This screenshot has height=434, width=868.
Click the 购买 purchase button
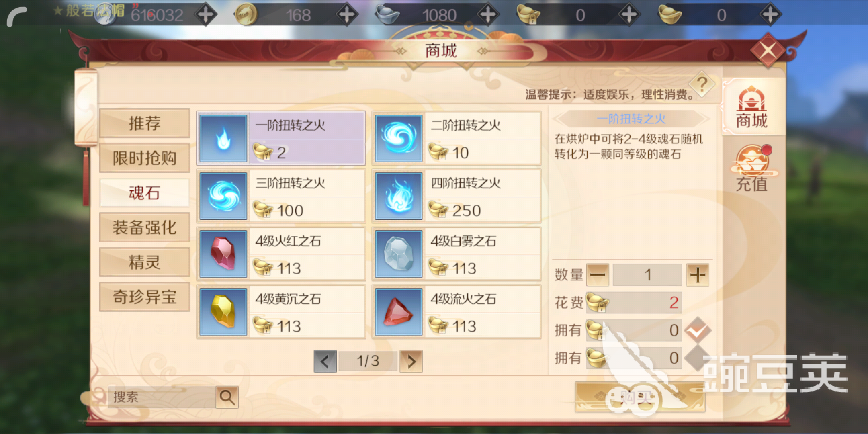click(640, 397)
